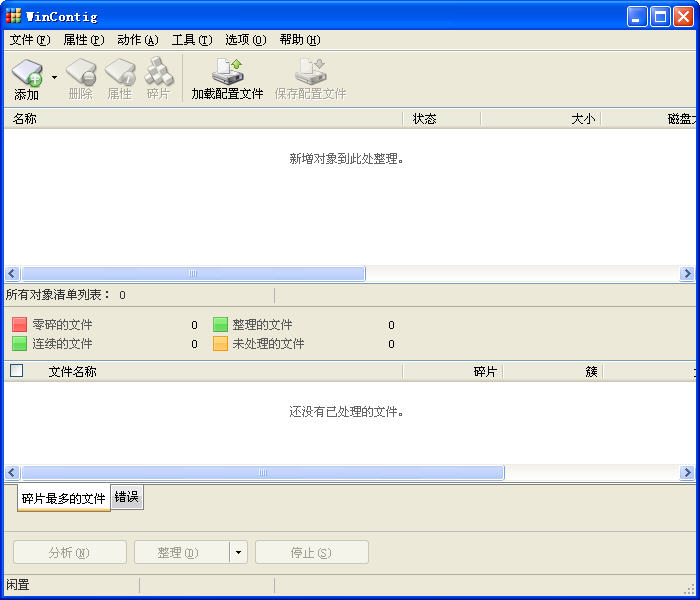Click the 添加 (Add) toolbar icon
Image resolution: width=700 pixels, height=600 pixels.
[x=27, y=78]
